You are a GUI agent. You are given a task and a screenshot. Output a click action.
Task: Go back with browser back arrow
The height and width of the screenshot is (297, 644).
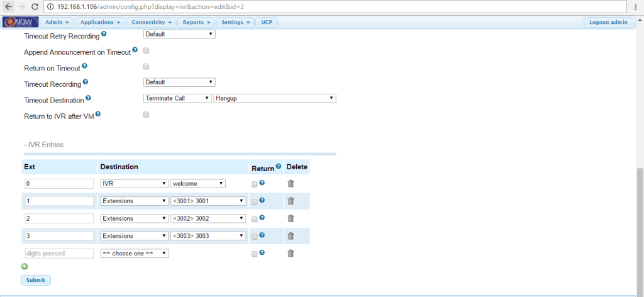9,6
